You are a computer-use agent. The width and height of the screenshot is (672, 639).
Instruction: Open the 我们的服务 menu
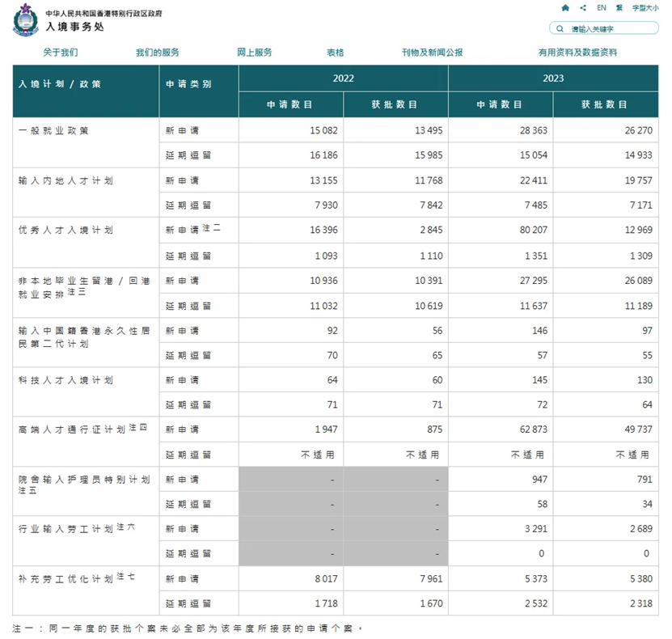pos(158,53)
